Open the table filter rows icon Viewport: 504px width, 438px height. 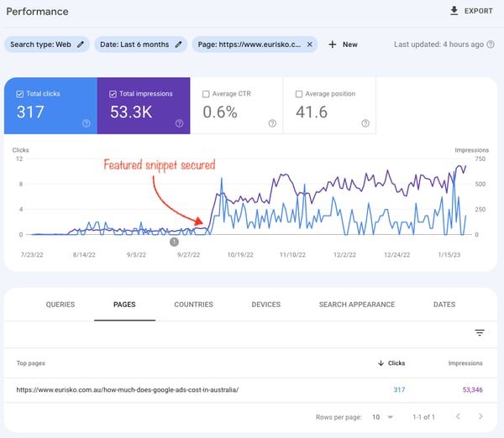[480, 333]
